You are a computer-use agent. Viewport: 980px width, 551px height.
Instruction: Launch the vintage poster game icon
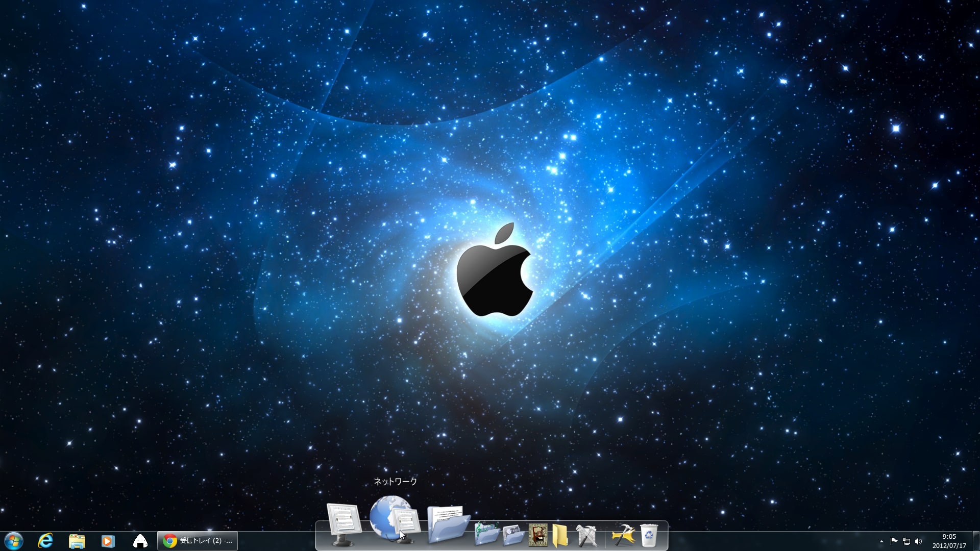click(x=537, y=535)
